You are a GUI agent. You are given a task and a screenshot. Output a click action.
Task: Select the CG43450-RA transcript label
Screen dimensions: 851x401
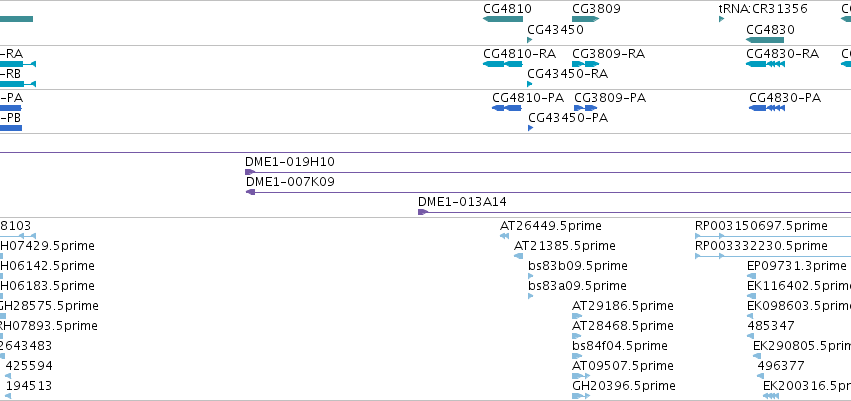click(x=568, y=73)
